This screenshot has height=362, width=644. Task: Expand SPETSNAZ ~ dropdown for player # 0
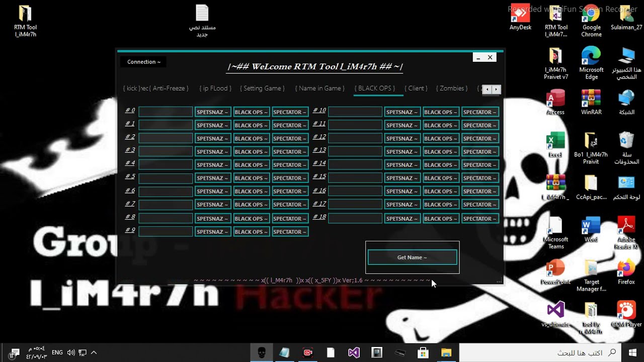[213, 112]
